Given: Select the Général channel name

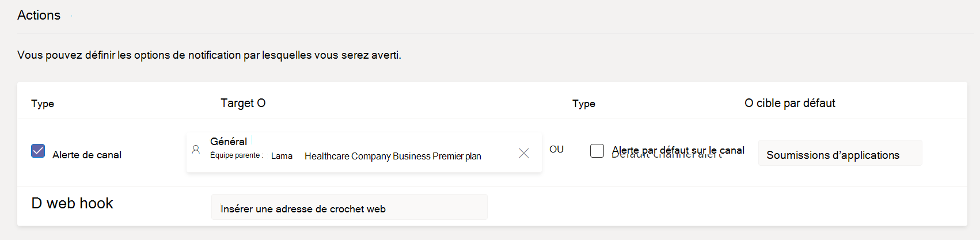Looking at the screenshot, I should click(x=229, y=142).
